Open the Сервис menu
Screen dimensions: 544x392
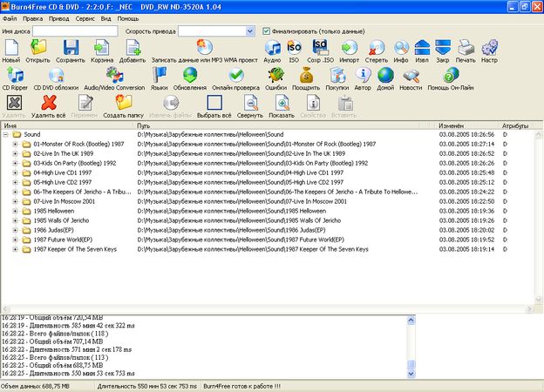pos(85,18)
